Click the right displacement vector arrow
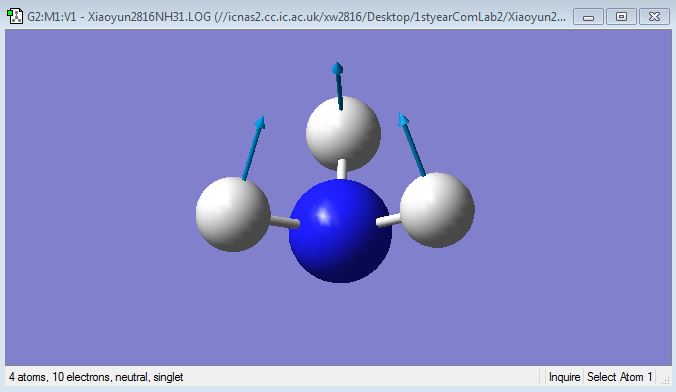The width and height of the screenshot is (676, 392). click(x=412, y=144)
